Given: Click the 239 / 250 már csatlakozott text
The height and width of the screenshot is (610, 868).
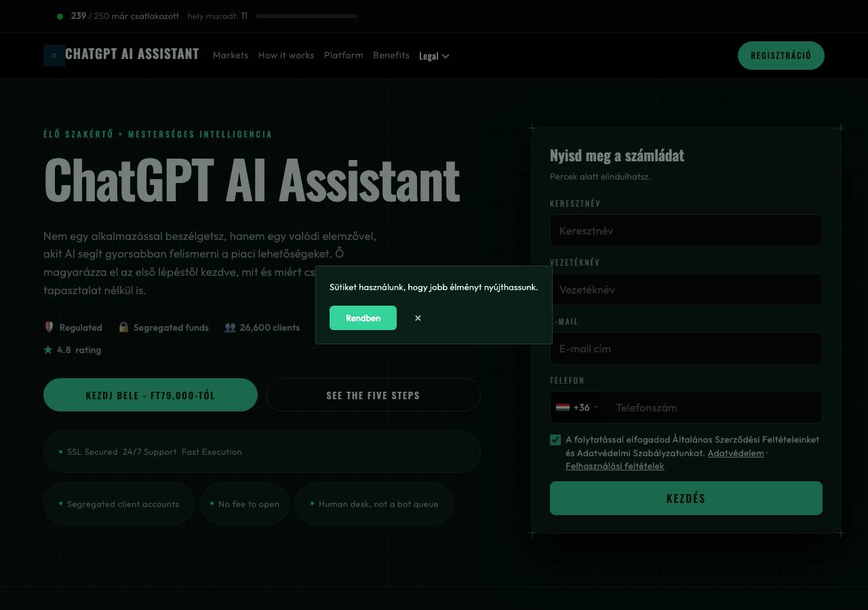Looking at the screenshot, I should click(125, 16).
